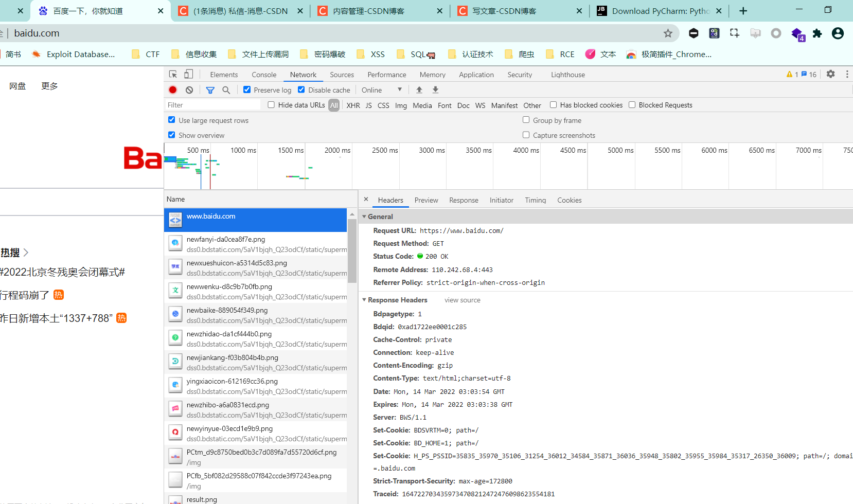Expand the 热搜 chevron
This screenshot has height=504, width=853.
[26, 253]
